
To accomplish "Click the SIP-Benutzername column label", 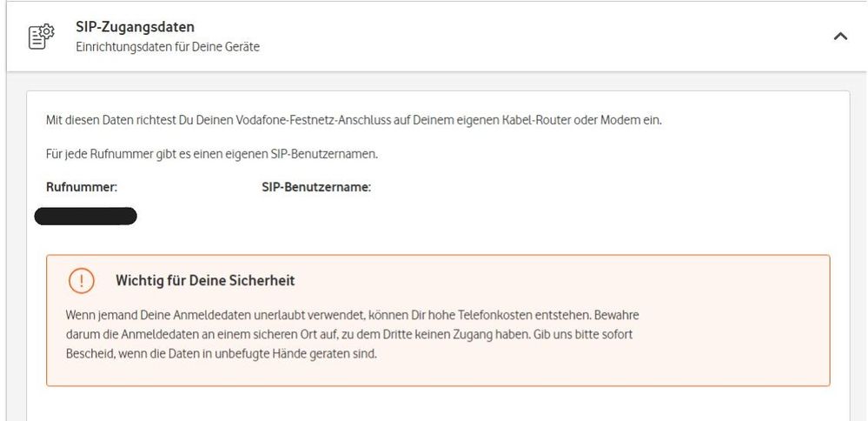I will (316, 187).
